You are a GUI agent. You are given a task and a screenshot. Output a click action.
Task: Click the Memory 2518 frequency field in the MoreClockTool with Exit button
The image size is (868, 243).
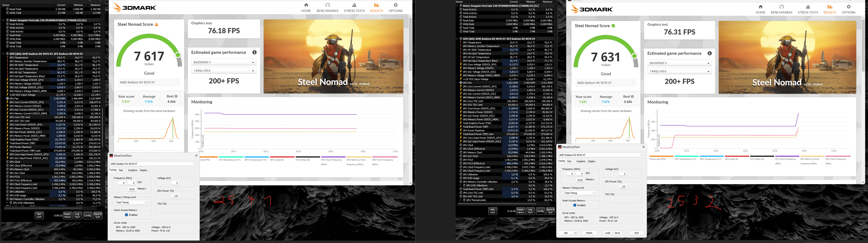coord(580,180)
